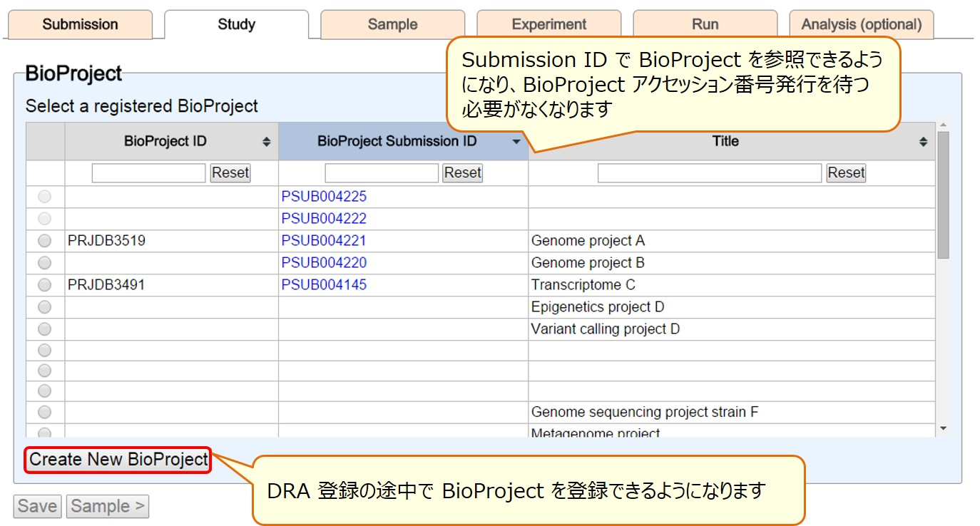Click the Create New BioProject button
The width and height of the screenshot is (980, 526).
tap(118, 460)
